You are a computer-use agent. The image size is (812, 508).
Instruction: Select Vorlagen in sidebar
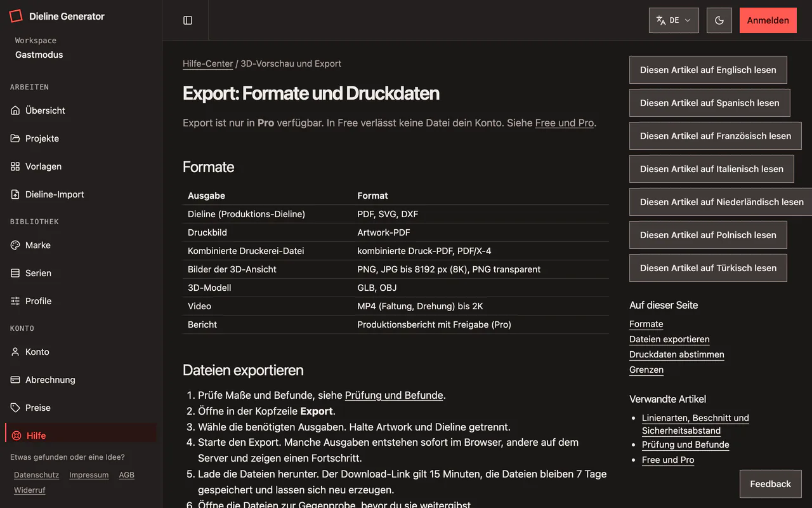point(81,166)
